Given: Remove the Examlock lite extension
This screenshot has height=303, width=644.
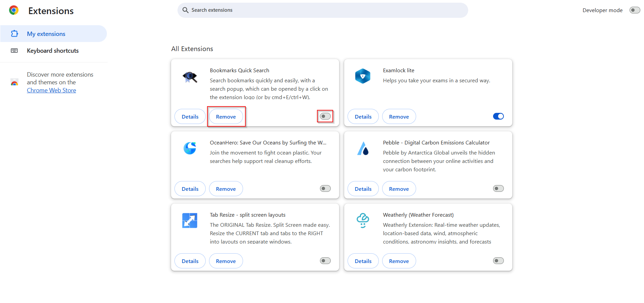Looking at the screenshot, I should click(x=399, y=117).
